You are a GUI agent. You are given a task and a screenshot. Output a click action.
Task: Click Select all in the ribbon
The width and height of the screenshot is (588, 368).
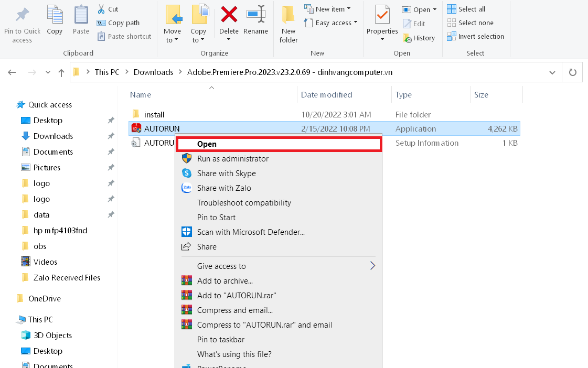[x=466, y=9]
